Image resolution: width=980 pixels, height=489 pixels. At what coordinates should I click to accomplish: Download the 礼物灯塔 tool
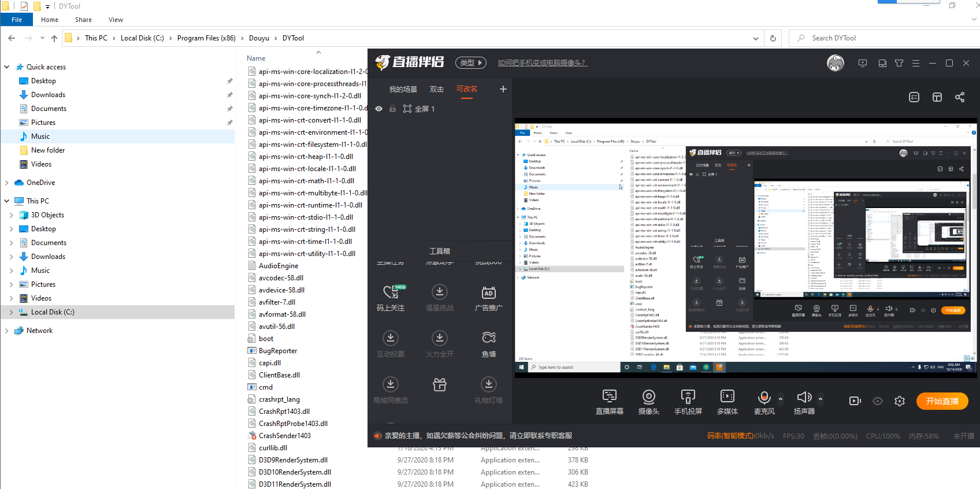tap(489, 390)
